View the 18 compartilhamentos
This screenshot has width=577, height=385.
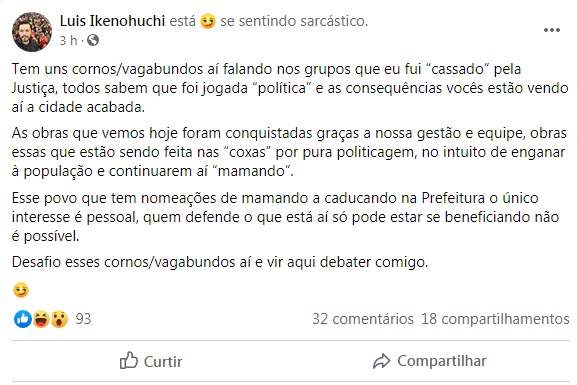[495, 319]
